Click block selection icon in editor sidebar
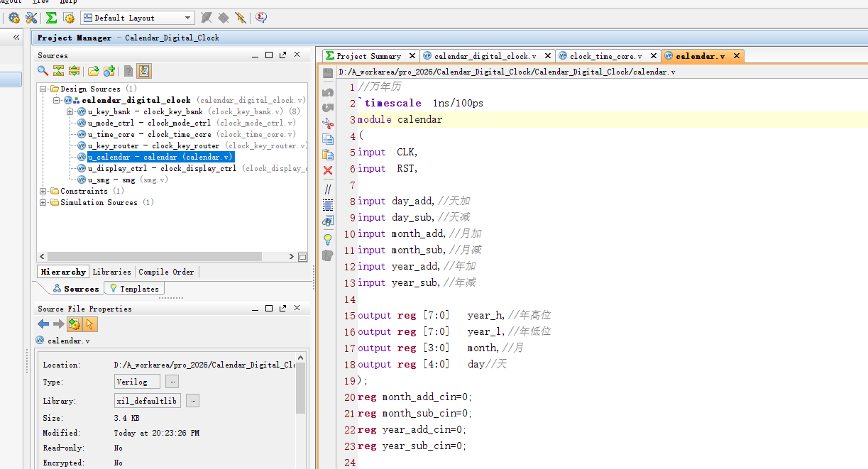This screenshot has width=868, height=469. [328, 205]
